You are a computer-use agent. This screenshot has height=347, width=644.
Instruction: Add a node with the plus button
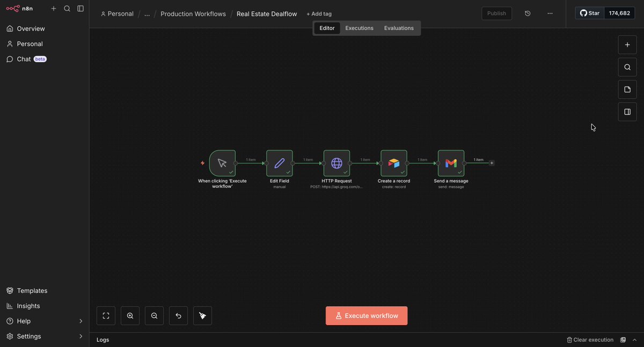point(627,45)
